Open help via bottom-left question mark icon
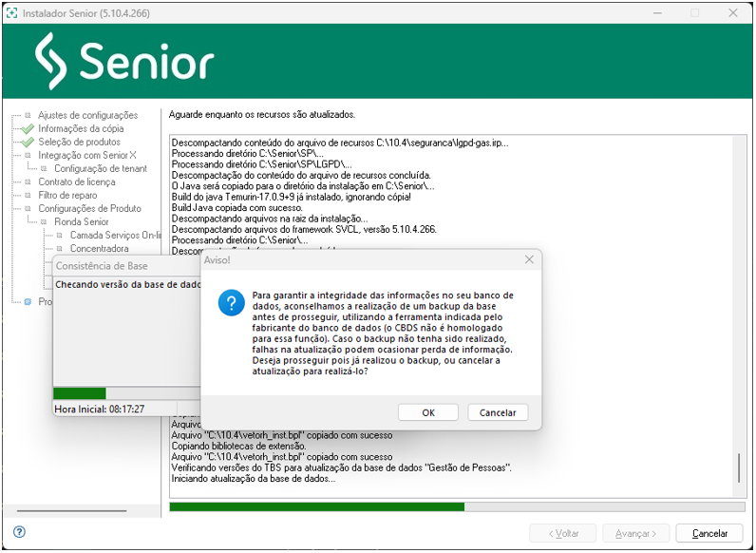Image resolution: width=756 pixels, height=553 pixels. point(19,532)
